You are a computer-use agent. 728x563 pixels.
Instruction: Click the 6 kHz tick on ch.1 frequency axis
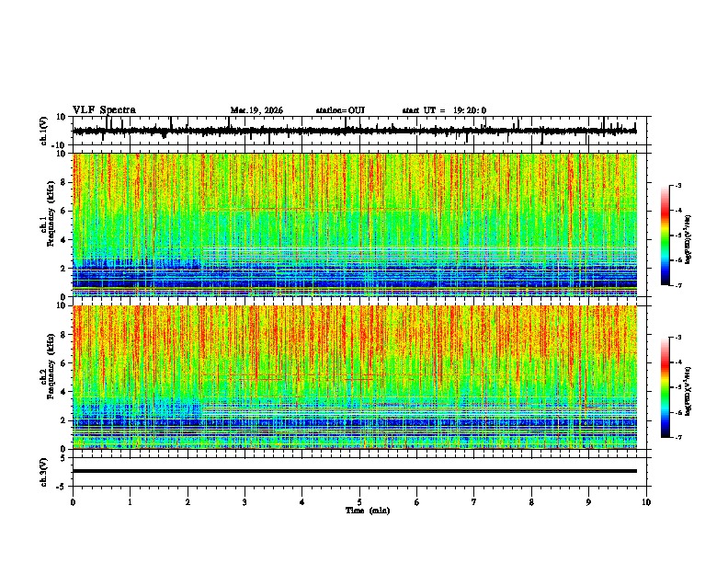click(x=64, y=211)
